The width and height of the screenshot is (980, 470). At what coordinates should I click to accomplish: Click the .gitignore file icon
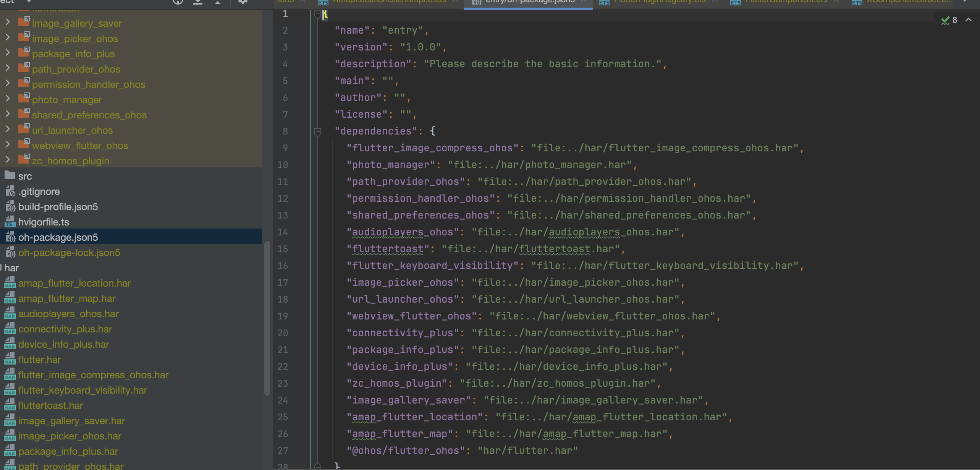tap(10, 191)
